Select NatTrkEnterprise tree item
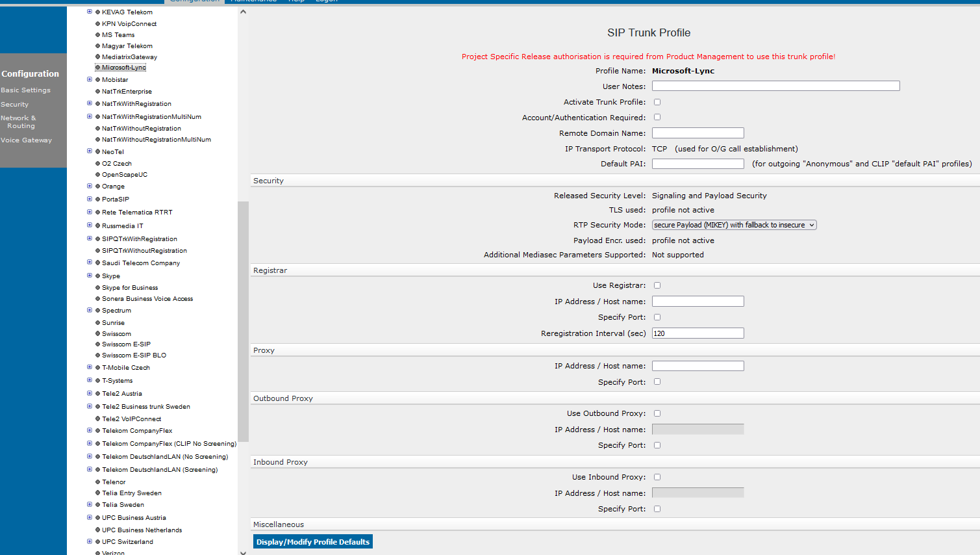 click(127, 92)
